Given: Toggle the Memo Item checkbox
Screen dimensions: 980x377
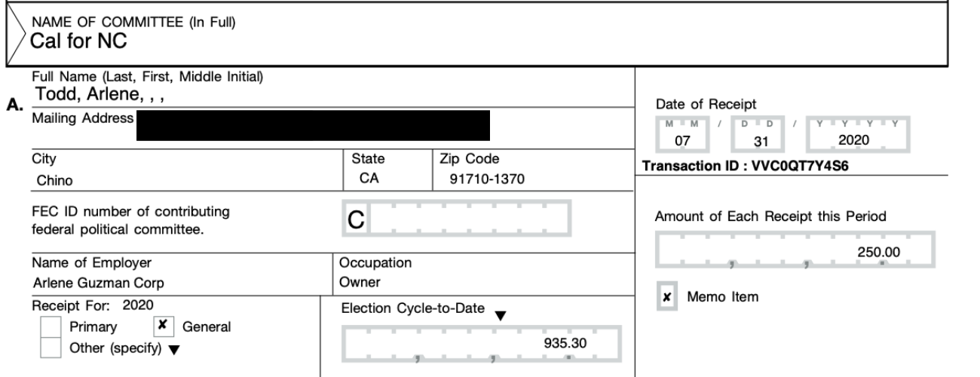Looking at the screenshot, I should click(x=668, y=297).
